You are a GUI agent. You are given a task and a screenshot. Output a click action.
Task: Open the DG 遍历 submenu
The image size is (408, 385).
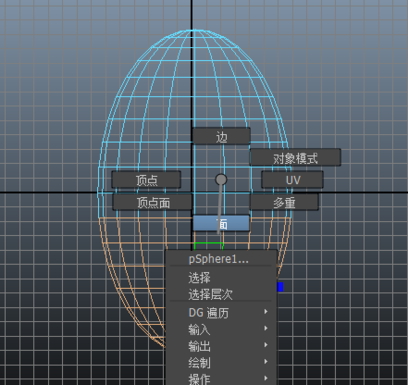[x=221, y=312]
